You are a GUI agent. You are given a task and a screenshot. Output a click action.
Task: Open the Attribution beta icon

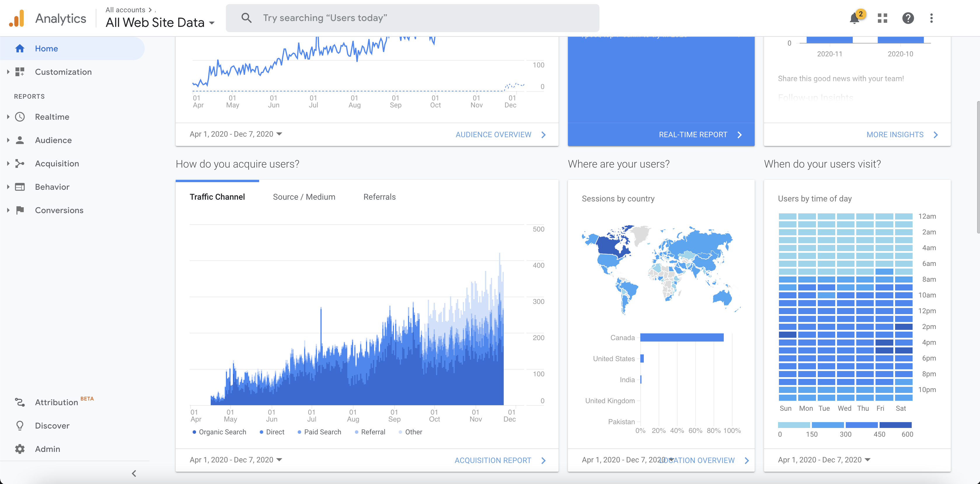(x=20, y=402)
